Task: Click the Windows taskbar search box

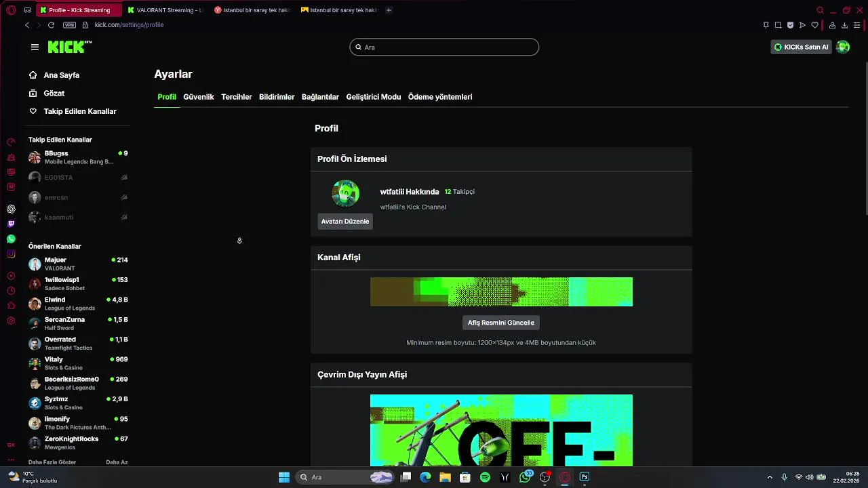Action: (x=344, y=477)
